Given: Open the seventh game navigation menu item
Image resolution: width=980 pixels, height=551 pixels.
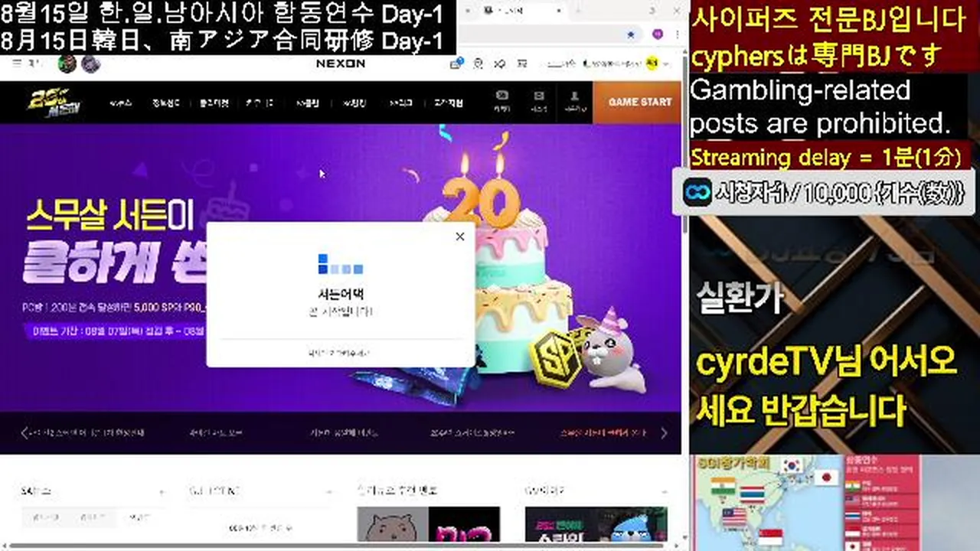Looking at the screenshot, I should (400, 103).
